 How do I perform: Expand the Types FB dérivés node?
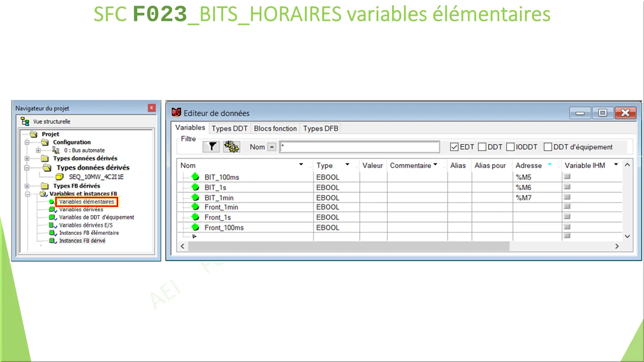point(28,186)
